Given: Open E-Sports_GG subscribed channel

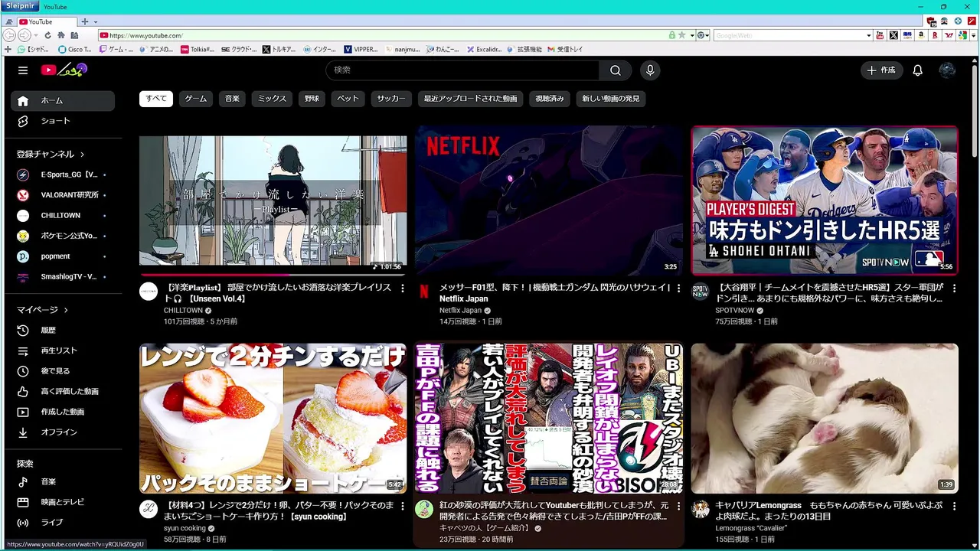Looking at the screenshot, I should [63, 174].
